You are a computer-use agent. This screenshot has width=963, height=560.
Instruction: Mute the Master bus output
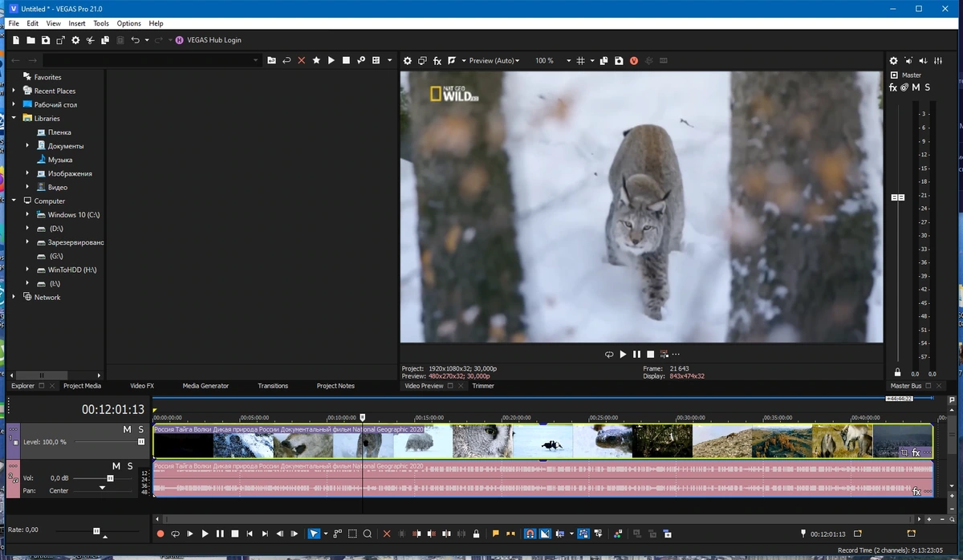click(916, 87)
